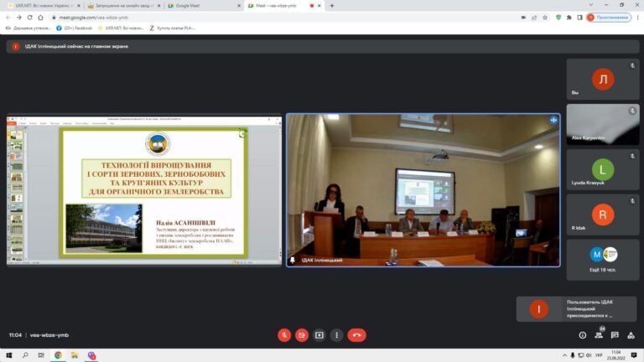Show the participants list

pyautogui.click(x=599, y=335)
